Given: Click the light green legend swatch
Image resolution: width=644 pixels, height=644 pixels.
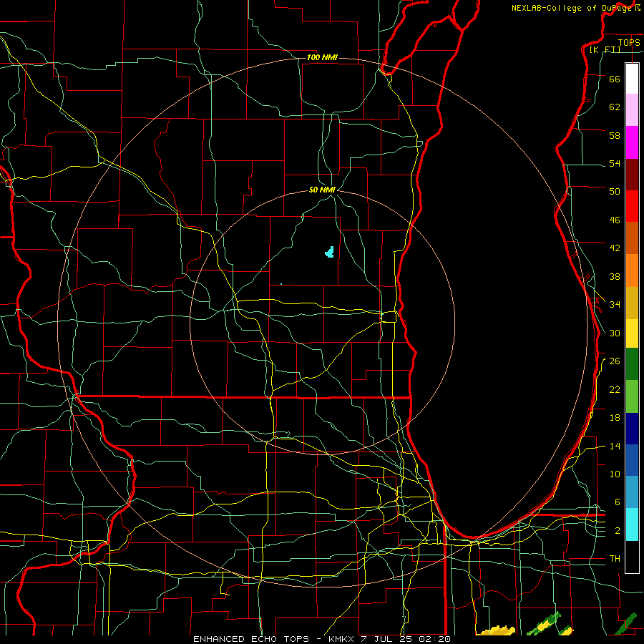Looking at the screenshot, I should pyautogui.click(x=632, y=396).
